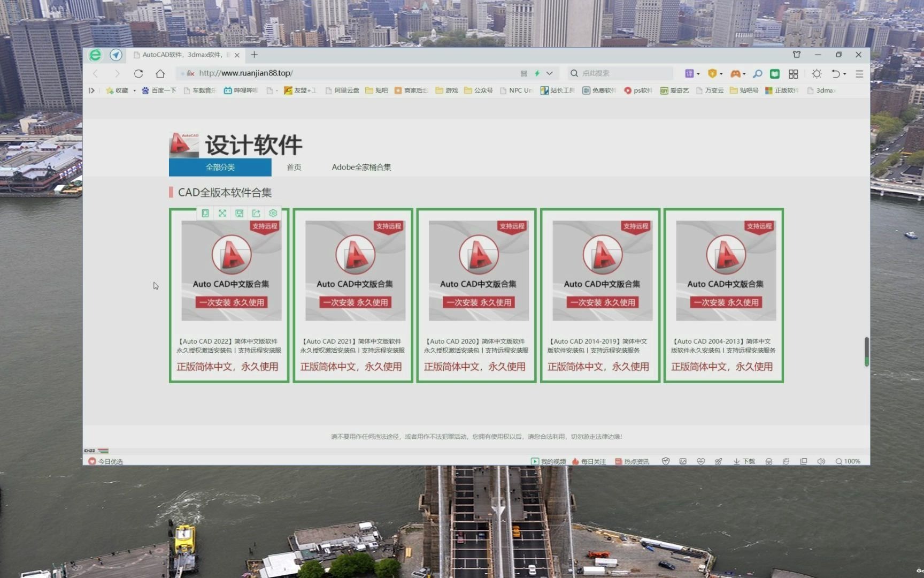The height and width of the screenshot is (578, 924).
Task: Open the 贴吧 bookmark folder
Action: (376, 90)
